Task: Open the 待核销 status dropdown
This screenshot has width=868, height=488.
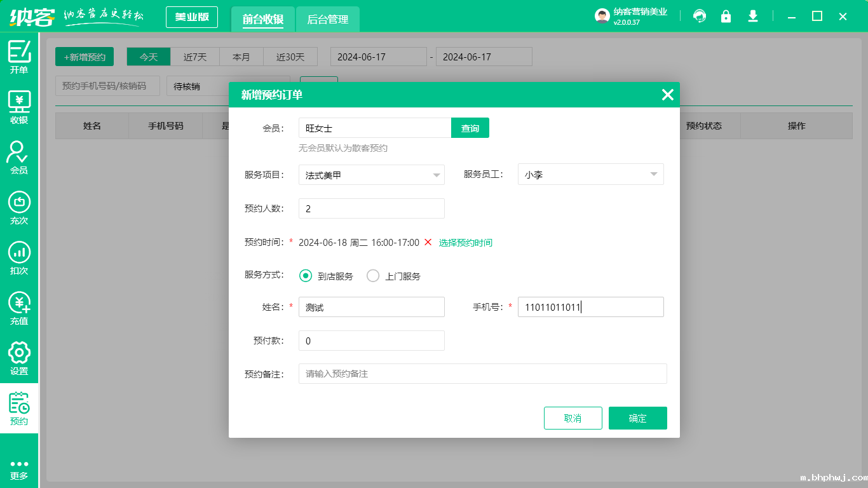Action: click(228, 86)
